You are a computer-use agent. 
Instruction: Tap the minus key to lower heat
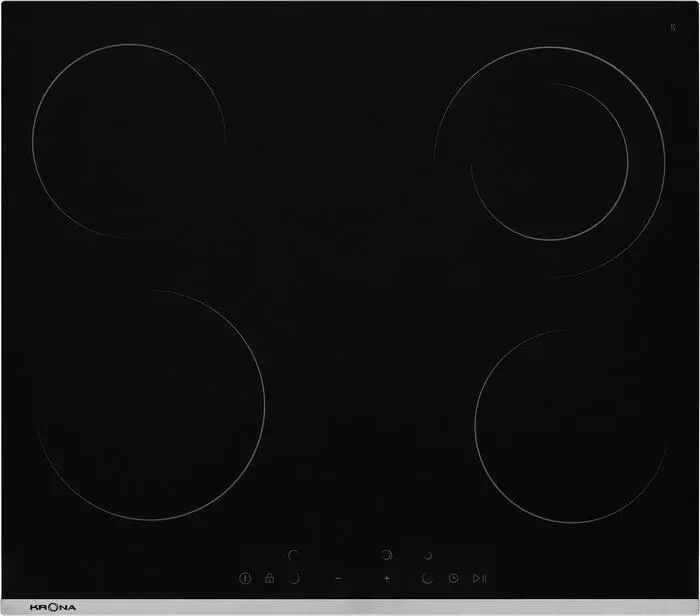click(x=338, y=578)
